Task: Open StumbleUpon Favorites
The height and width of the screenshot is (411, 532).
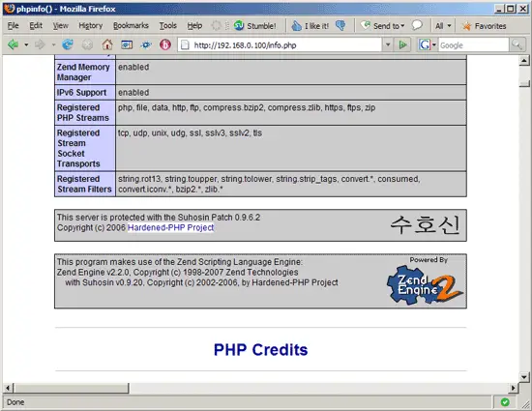Action: click(485, 26)
